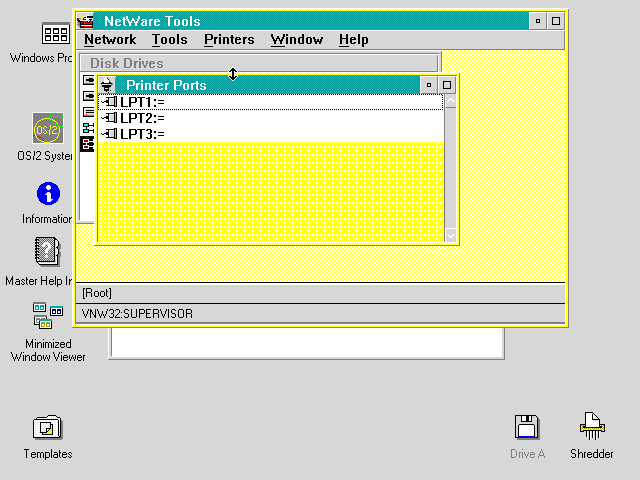Open the Printer Ports window system menu icon
The image size is (640, 480).
click(107, 85)
